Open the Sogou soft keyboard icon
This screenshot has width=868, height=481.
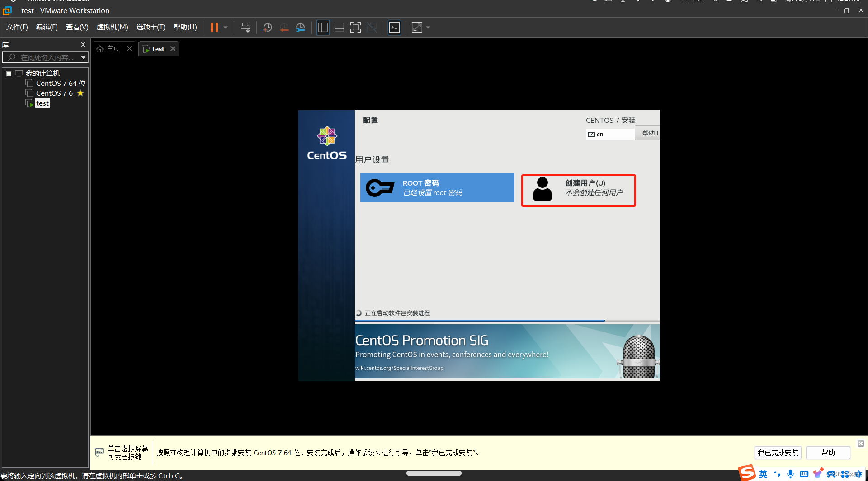[804, 474]
